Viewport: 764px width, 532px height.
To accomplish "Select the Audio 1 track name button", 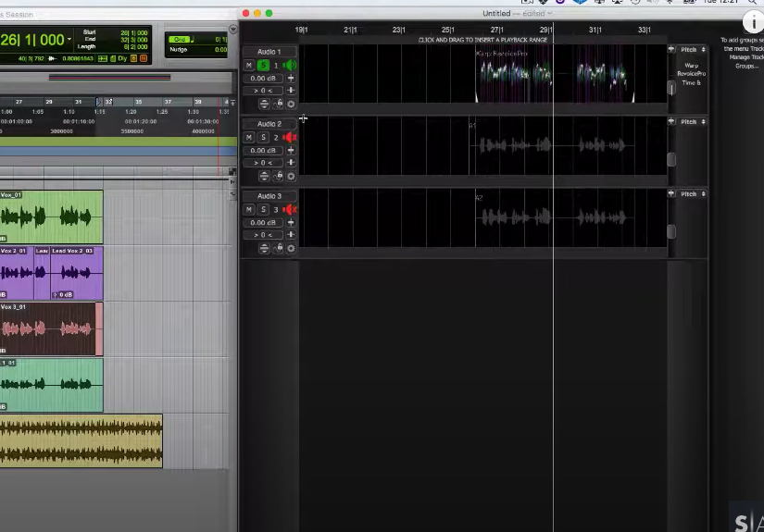I will [x=269, y=52].
